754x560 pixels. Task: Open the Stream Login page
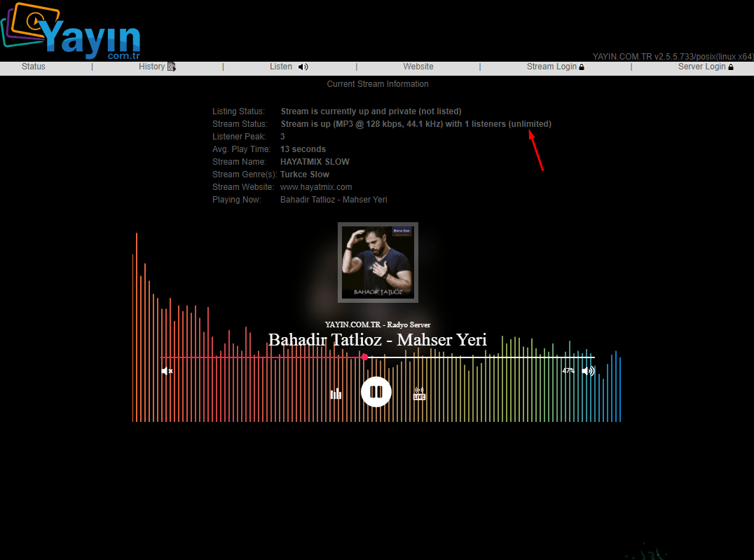click(556, 67)
